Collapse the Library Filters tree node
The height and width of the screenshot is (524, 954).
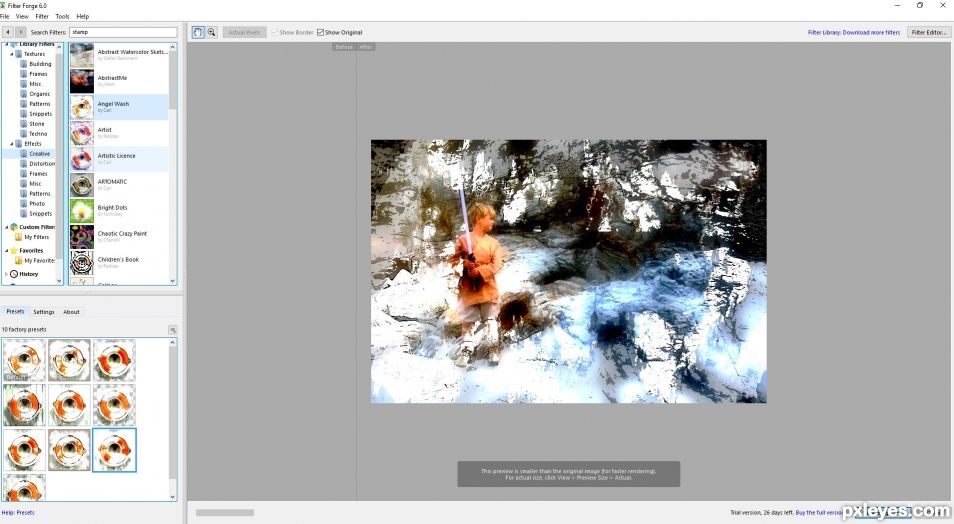pyautogui.click(x=7, y=45)
